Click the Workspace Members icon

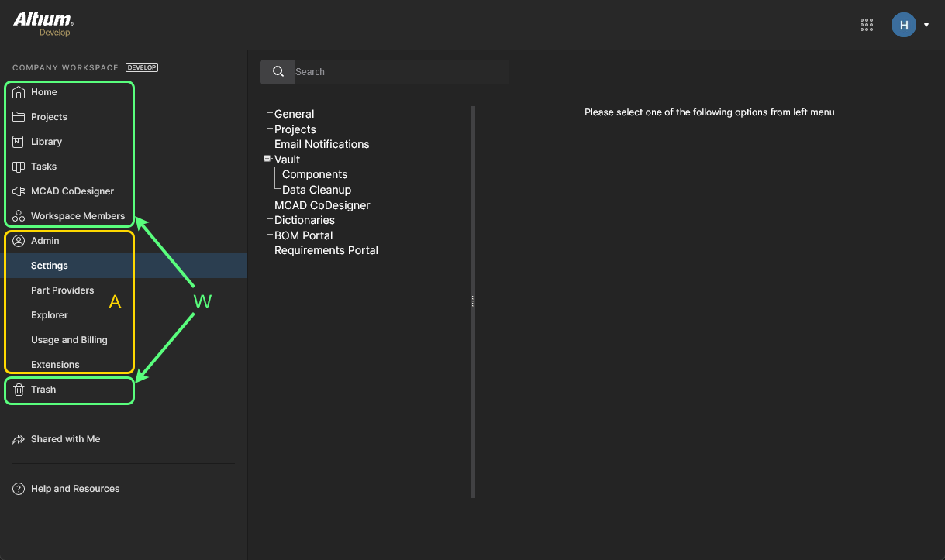[x=19, y=216]
